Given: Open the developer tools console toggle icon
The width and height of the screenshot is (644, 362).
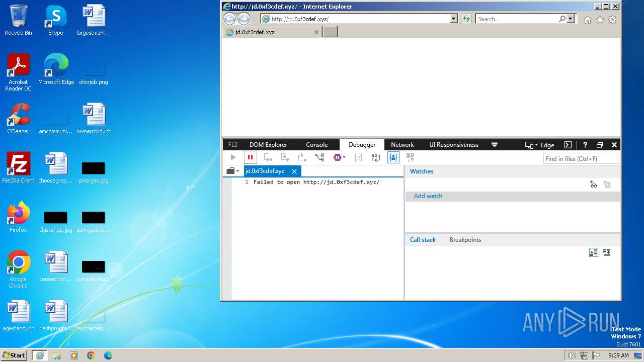Looking at the screenshot, I should tap(568, 145).
